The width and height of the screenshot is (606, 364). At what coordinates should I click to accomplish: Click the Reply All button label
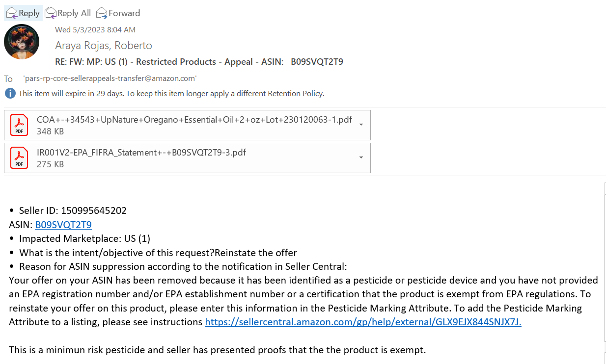tap(74, 13)
